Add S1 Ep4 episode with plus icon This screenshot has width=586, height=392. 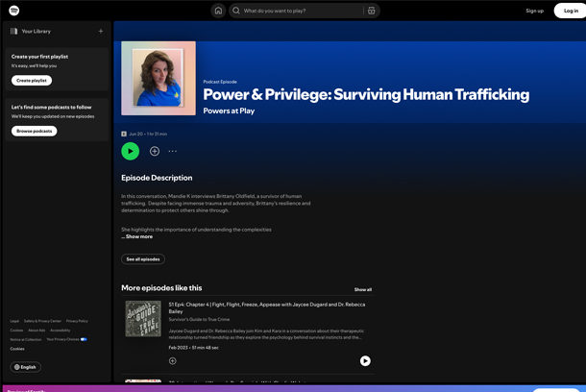coord(172,360)
